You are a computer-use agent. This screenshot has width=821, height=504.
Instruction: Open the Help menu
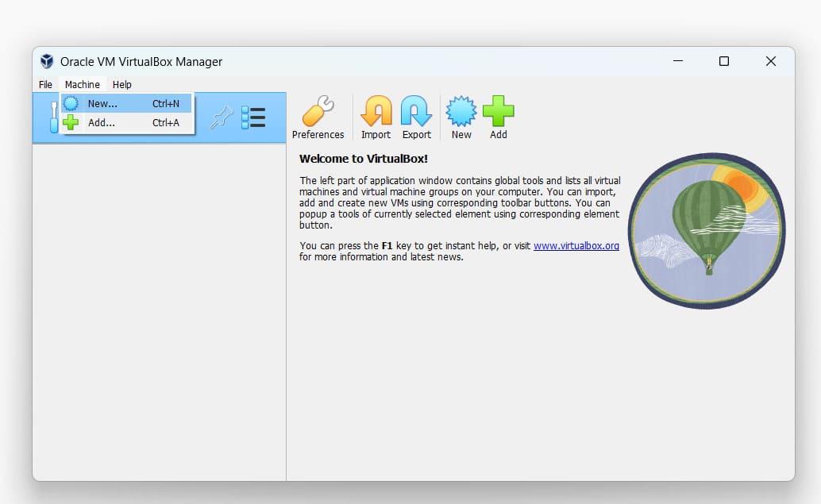pyautogui.click(x=122, y=84)
